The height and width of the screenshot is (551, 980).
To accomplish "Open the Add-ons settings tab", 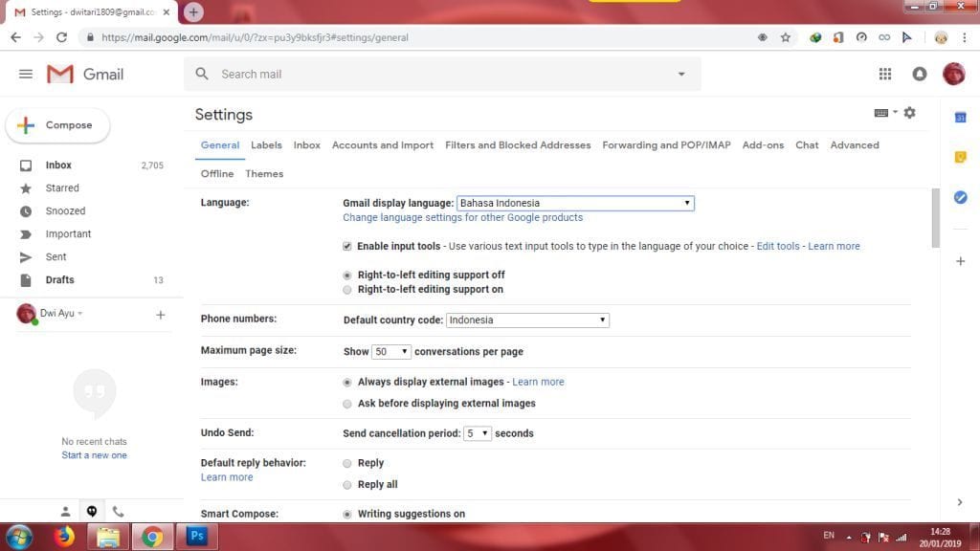I will pyautogui.click(x=763, y=145).
